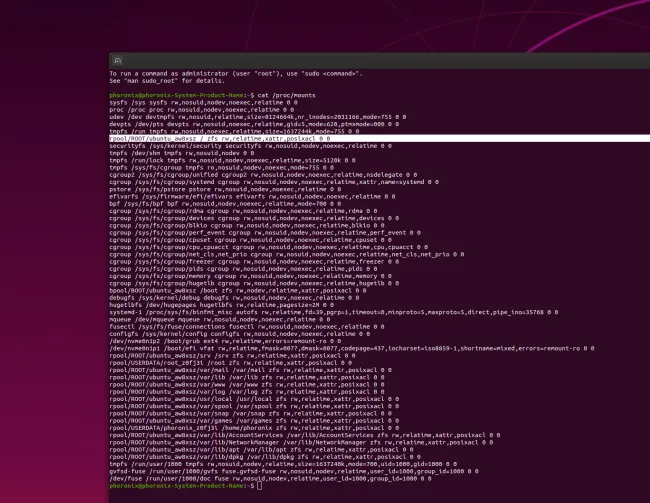The height and width of the screenshot is (503, 650).
Task: Click the rpool/USERDATA/root /root line
Action: 230,363
